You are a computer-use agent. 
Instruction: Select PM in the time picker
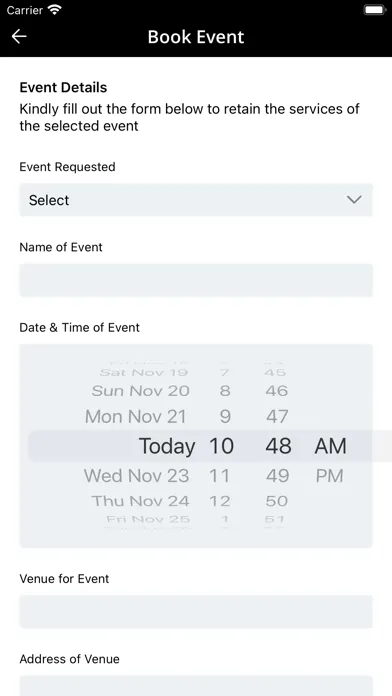pyautogui.click(x=329, y=476)
